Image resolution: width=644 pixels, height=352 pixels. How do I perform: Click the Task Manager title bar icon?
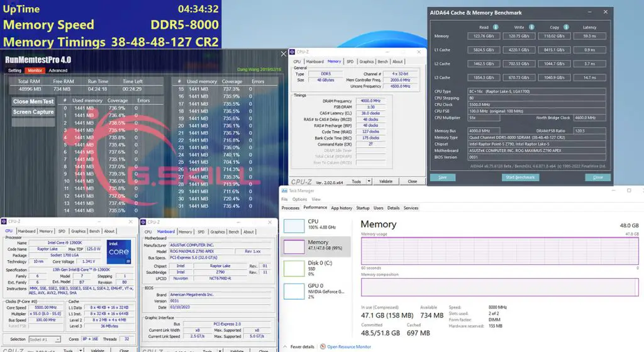coord(284,191)
